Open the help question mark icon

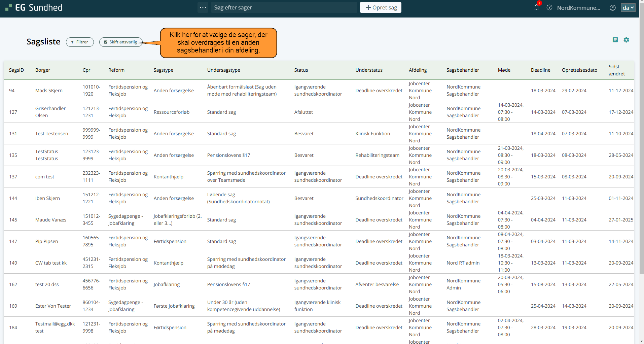(549, 7)
